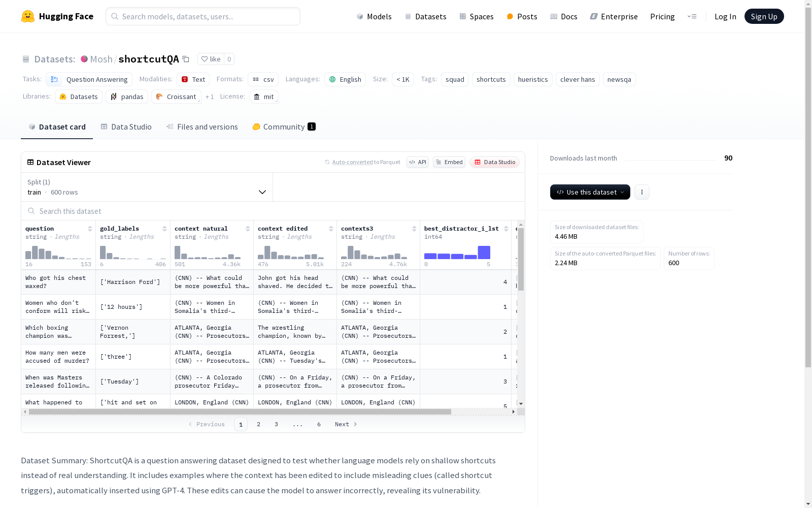Select the hueristics tag

point(533,79)
